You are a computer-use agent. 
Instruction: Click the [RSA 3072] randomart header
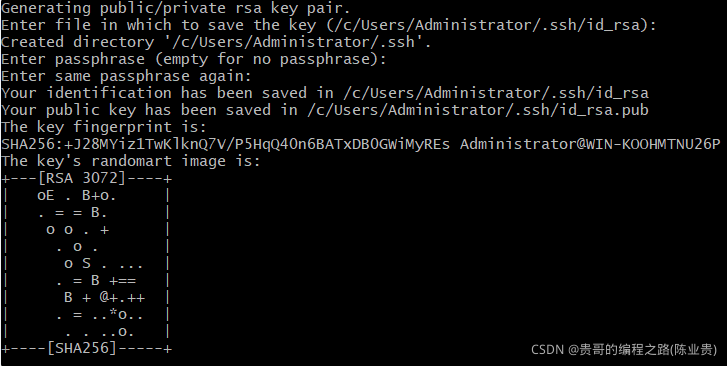pos(82,178)
